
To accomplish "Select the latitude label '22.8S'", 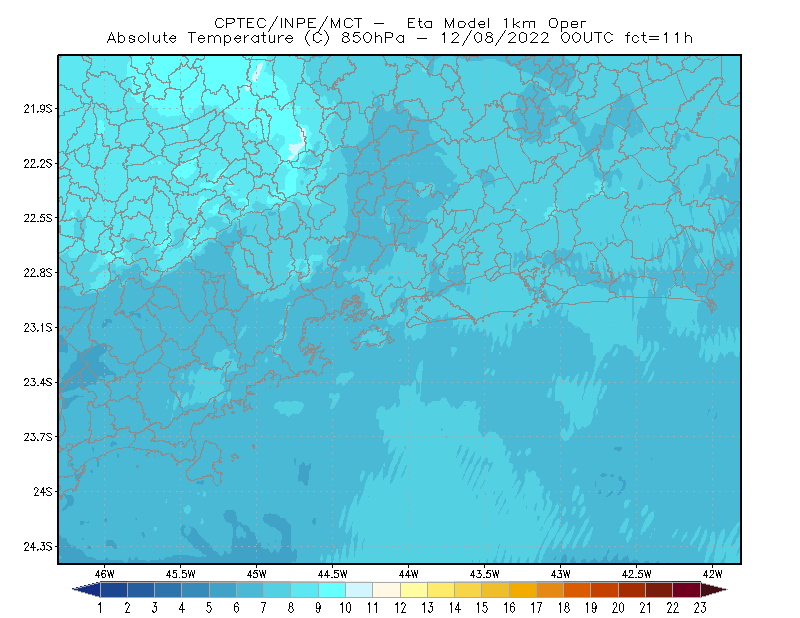I will (38, 273).
